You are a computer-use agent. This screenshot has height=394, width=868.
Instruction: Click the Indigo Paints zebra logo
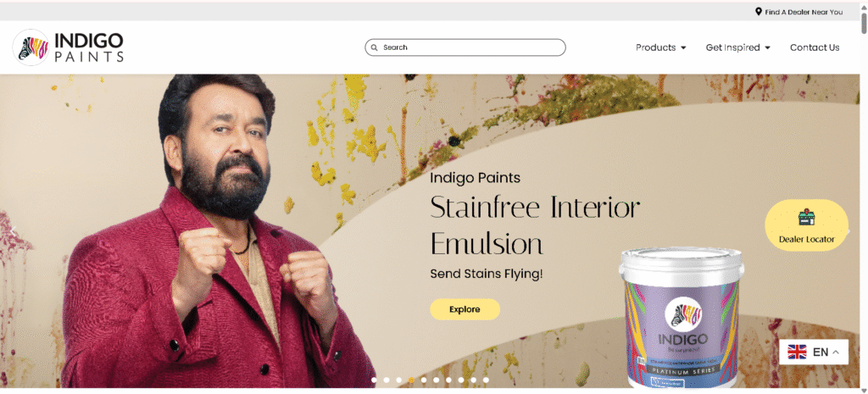31,47
